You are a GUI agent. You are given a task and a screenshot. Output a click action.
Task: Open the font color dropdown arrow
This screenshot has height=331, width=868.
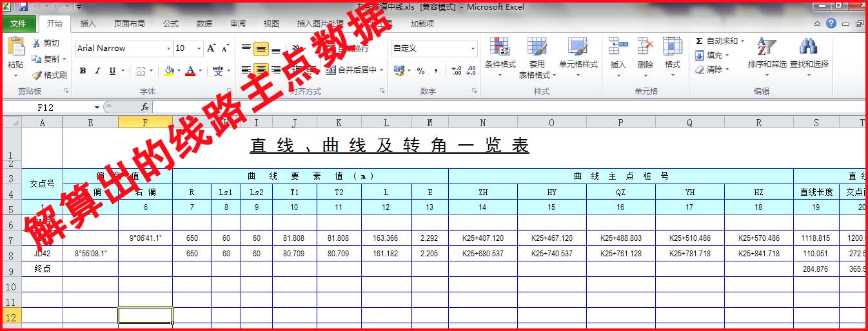tap(200, 71)
